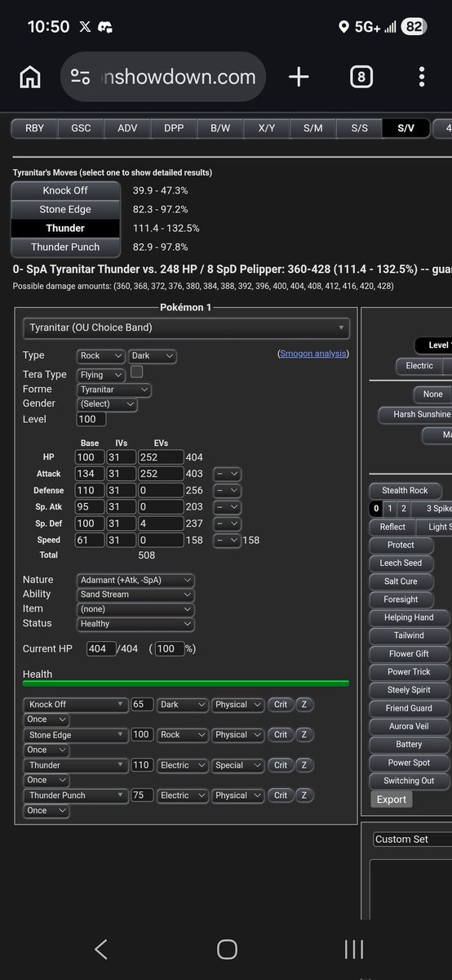Screen dimensions: 452x980
Task: Open the Status Healthy dropdown
Action: [136, 624]
